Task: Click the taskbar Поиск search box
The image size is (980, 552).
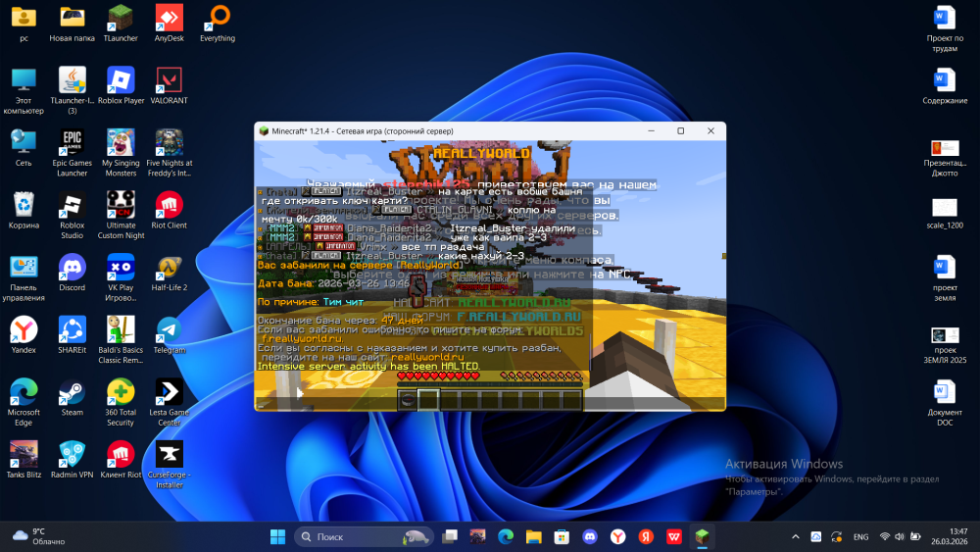Action: [x=364, y=536]
